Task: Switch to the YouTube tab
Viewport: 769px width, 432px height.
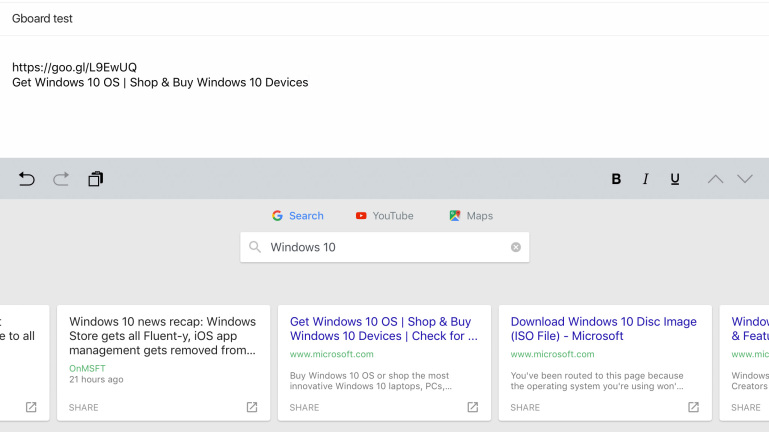Action: coord(384,216)
